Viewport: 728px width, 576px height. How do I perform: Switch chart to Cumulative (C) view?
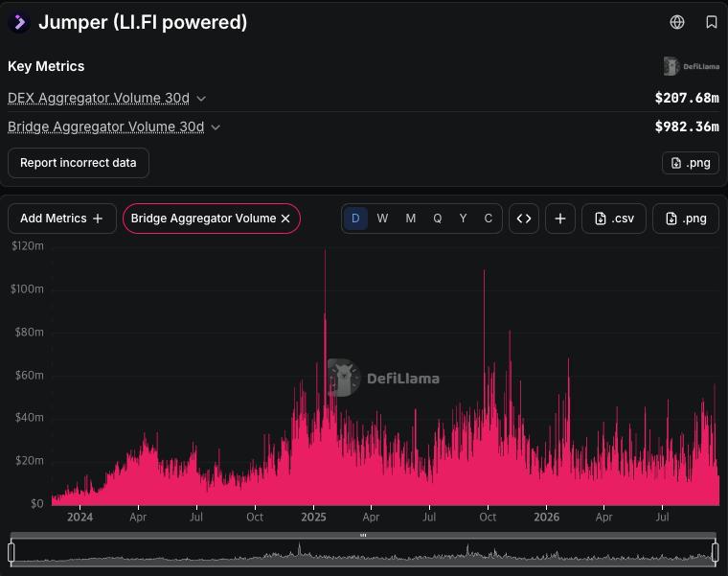click(x=488, y=219)
